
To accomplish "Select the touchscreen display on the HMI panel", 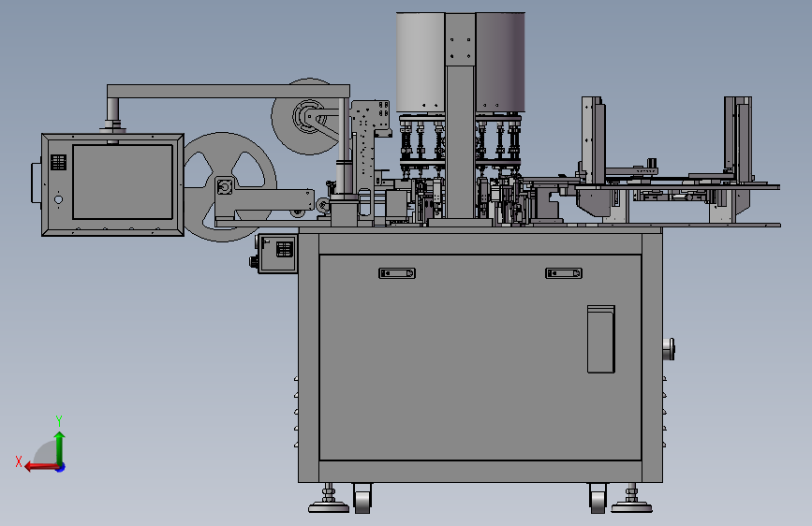I will coord(123,182).
